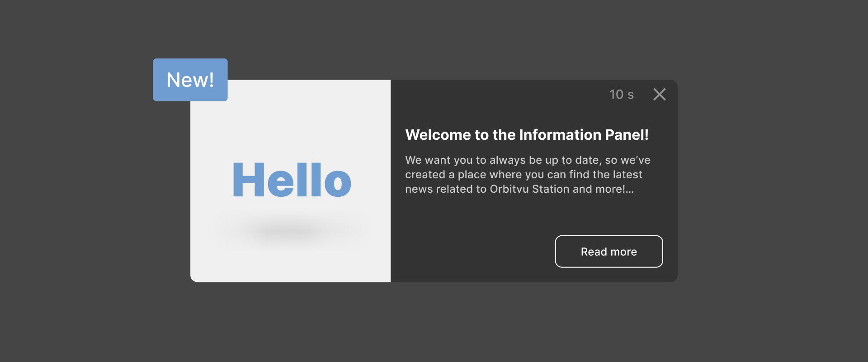This screenshot has width=868, height=362.
Task: Click empty panel area left of Read more
Action: point(470,252)
